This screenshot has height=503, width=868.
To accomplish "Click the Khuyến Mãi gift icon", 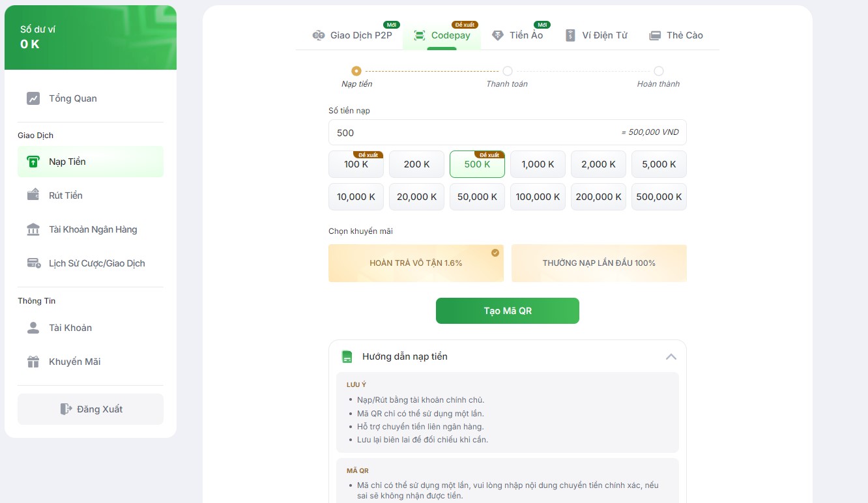I will tap(32, 361).
